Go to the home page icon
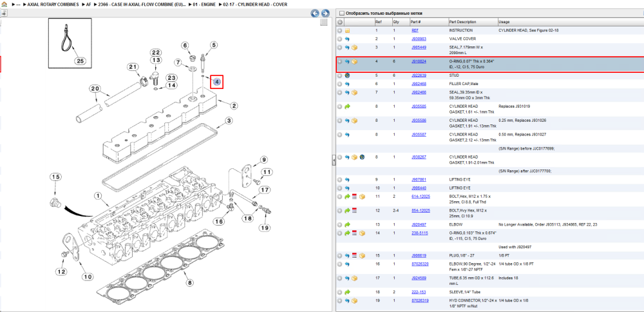Screen dimensions: 644x312 tap(4, 4)
